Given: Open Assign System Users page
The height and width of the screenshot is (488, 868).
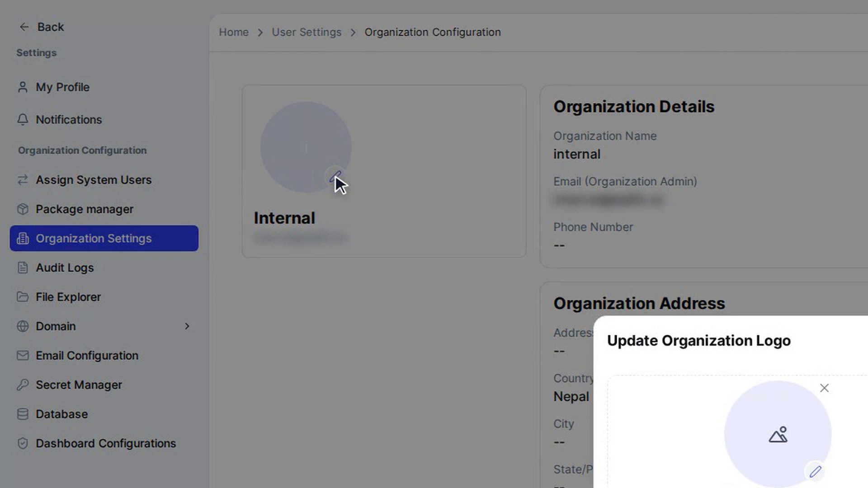Looking at the screenshot, I should tap(104, 180).
